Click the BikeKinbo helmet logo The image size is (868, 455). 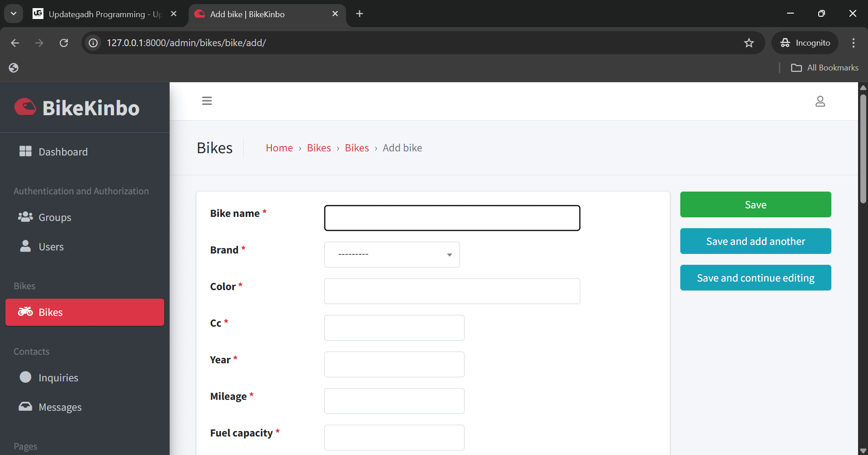coord(25,107)
